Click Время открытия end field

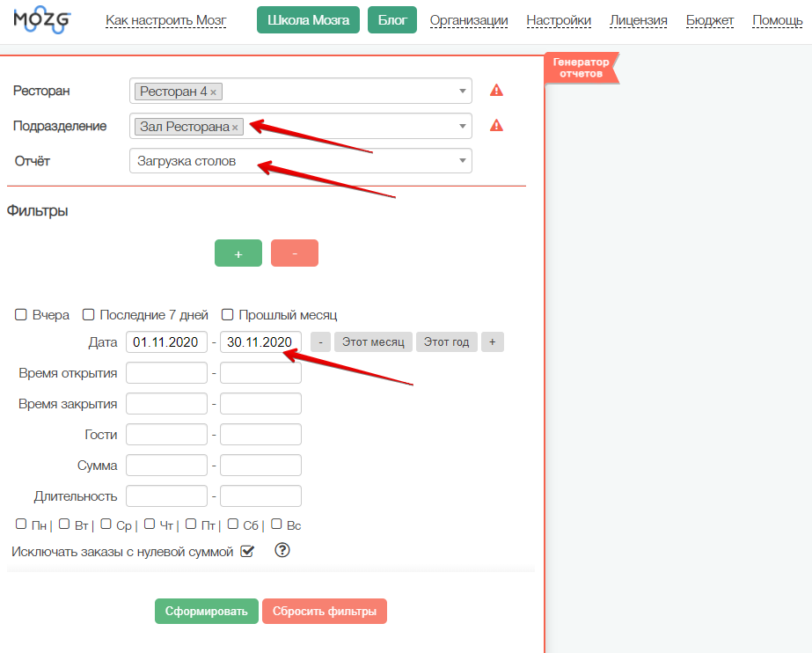tap(260, 373)
